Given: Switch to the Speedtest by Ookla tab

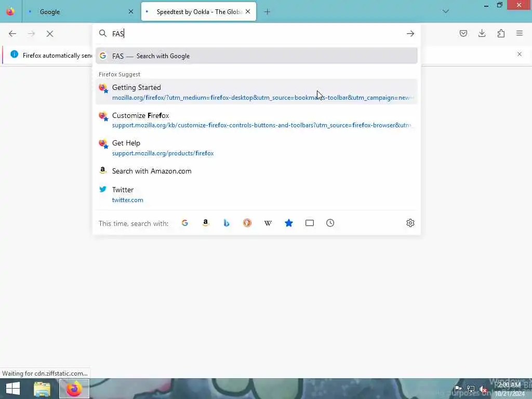Looking at the screenshot, I should click(x=198, y=12).
